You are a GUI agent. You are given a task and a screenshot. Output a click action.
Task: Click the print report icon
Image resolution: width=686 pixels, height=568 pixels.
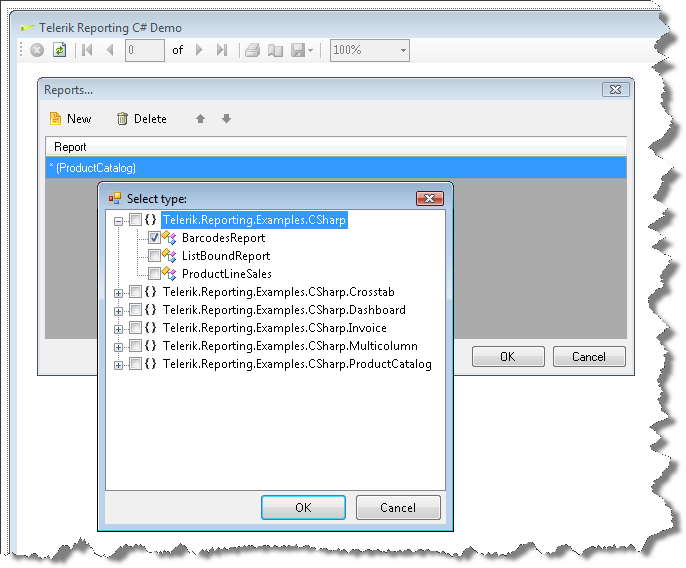tap(252, 50)
